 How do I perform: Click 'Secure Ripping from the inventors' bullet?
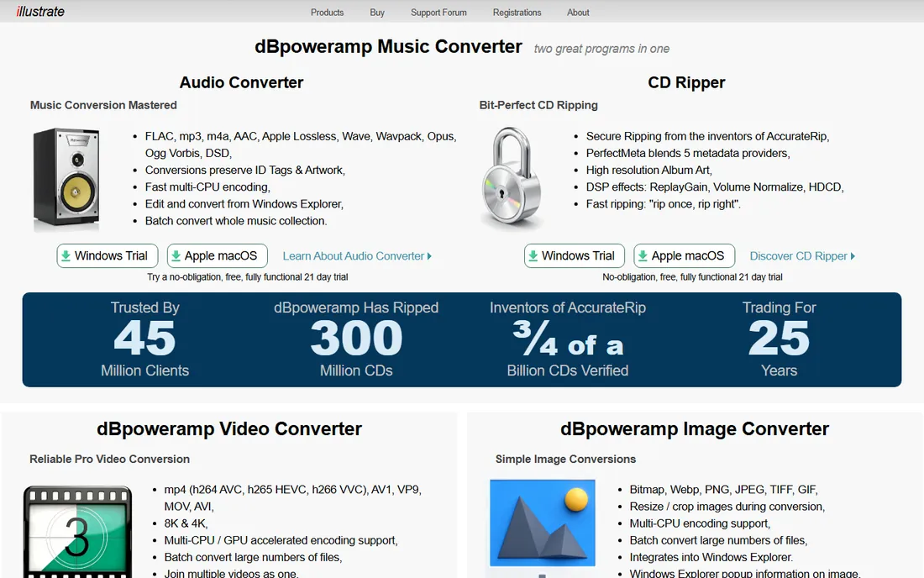coord(708,136)
